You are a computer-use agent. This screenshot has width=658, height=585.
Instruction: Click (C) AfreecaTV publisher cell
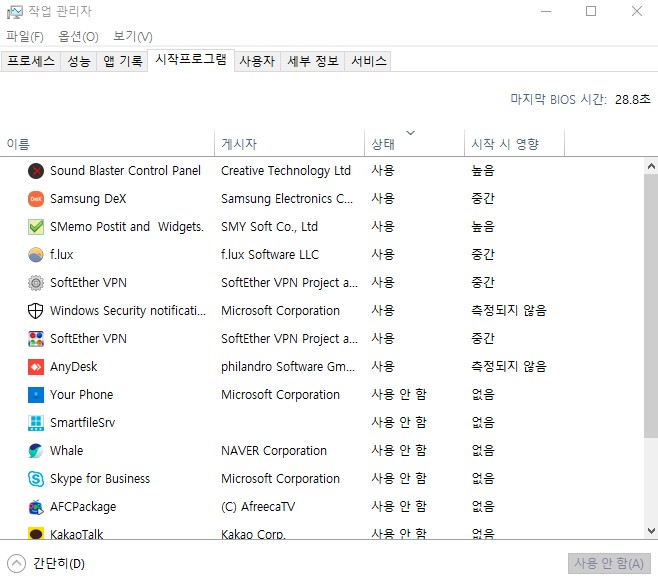[x=258, y=507]
